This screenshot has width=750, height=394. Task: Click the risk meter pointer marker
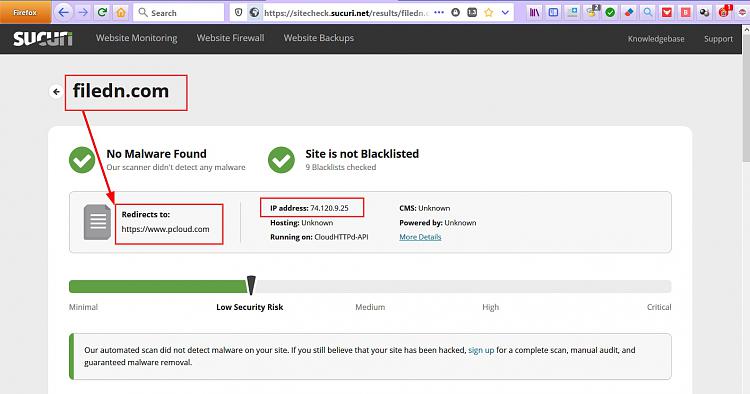[x=251, y=285]
